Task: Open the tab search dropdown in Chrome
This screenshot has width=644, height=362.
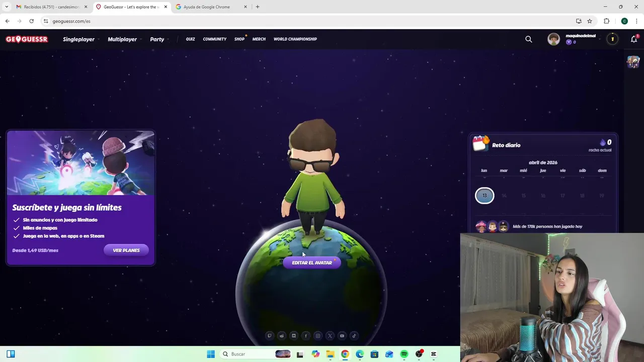Action: point(7,7)
